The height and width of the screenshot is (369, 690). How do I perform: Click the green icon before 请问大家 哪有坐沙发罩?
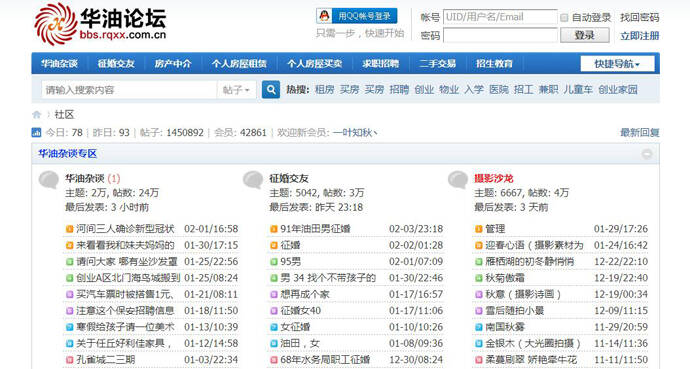[x=70, y=262]
